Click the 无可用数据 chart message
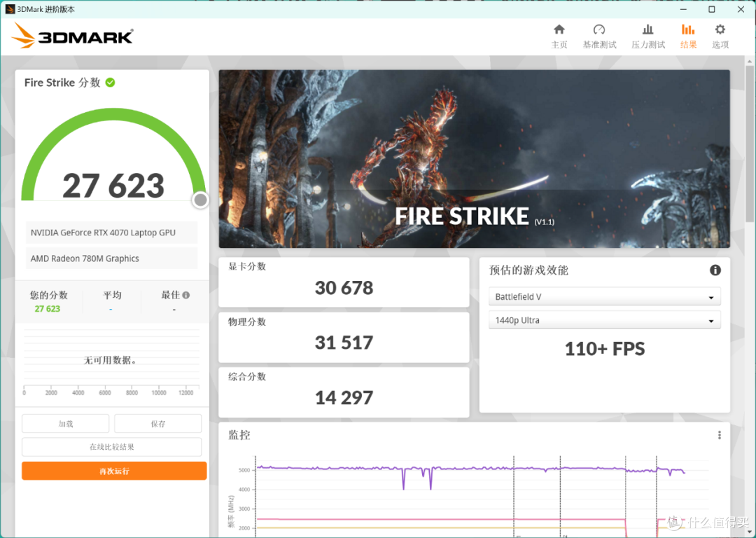The height and width of the screenshot is (538, 756). [111, 361]
